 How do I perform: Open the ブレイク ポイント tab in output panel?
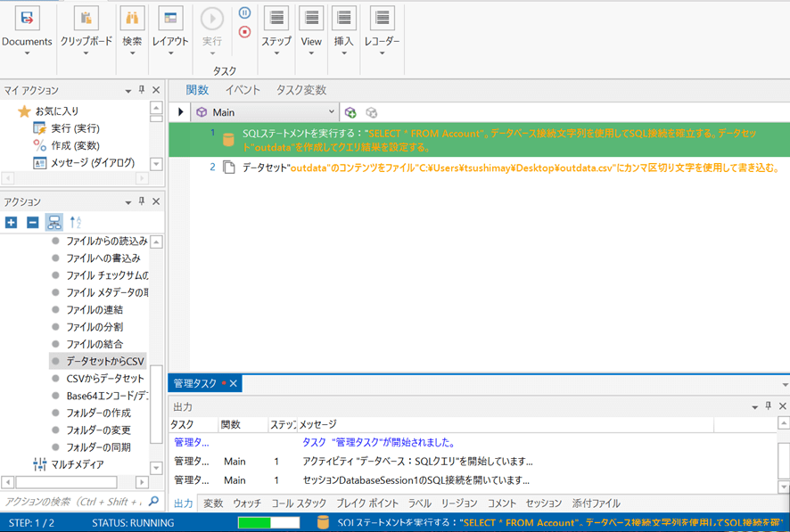[x=368, y=503]
